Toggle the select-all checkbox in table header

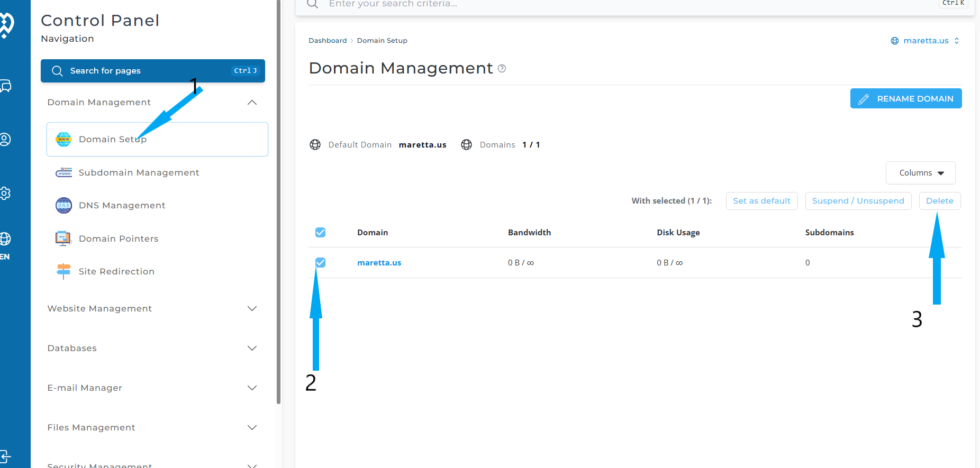[320, 232]
